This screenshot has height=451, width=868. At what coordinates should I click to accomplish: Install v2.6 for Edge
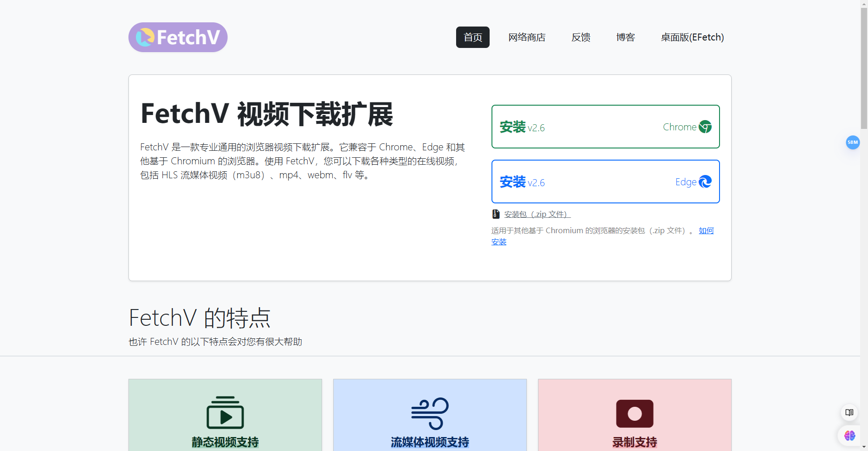(606, 182)
